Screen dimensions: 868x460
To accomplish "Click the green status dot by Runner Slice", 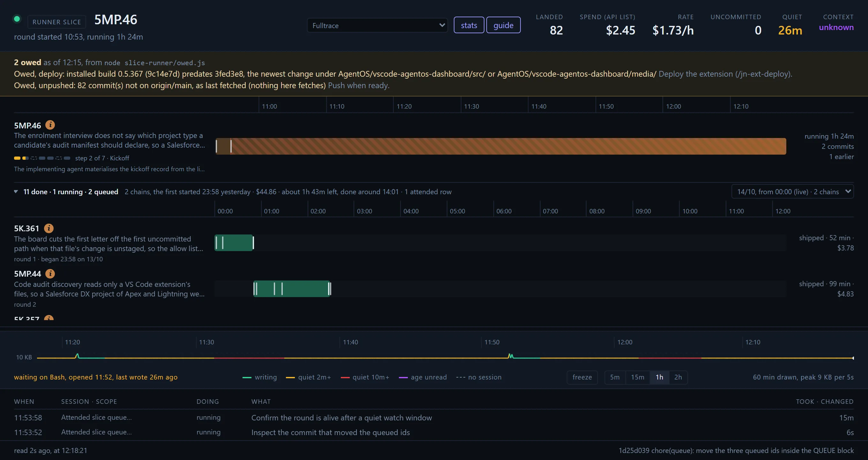I will click(x=17, y=19).
